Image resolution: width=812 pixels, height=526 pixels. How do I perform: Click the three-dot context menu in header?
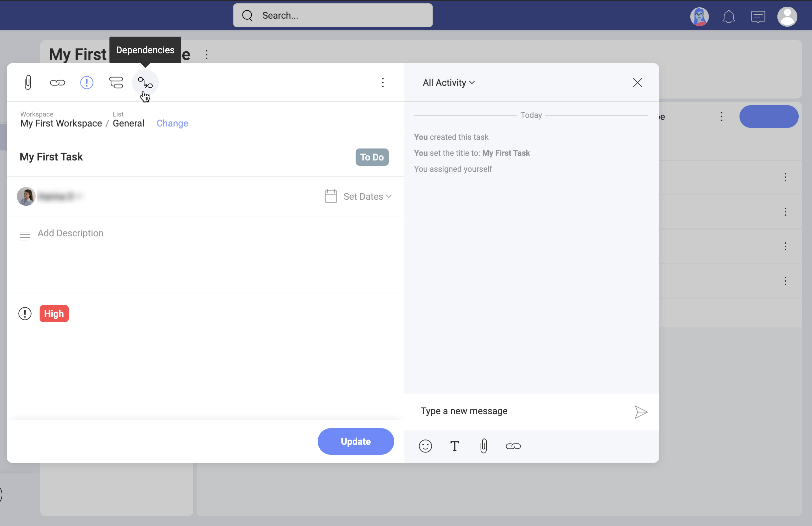pos(383,82)
